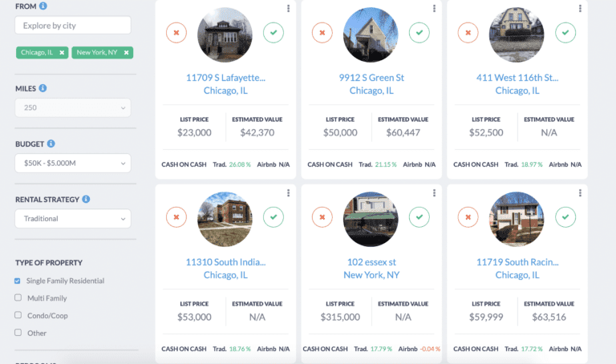Click the info icon next to FROM

click(43, 6)
